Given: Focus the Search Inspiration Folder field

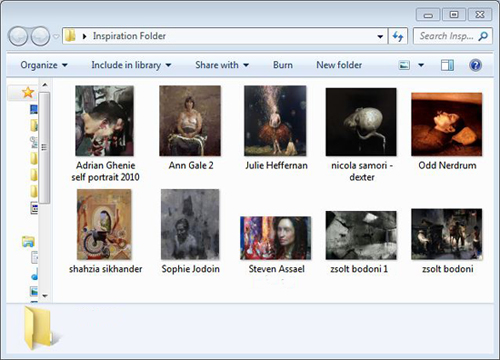Looking at the screenshot, I should tap(452, 36).
